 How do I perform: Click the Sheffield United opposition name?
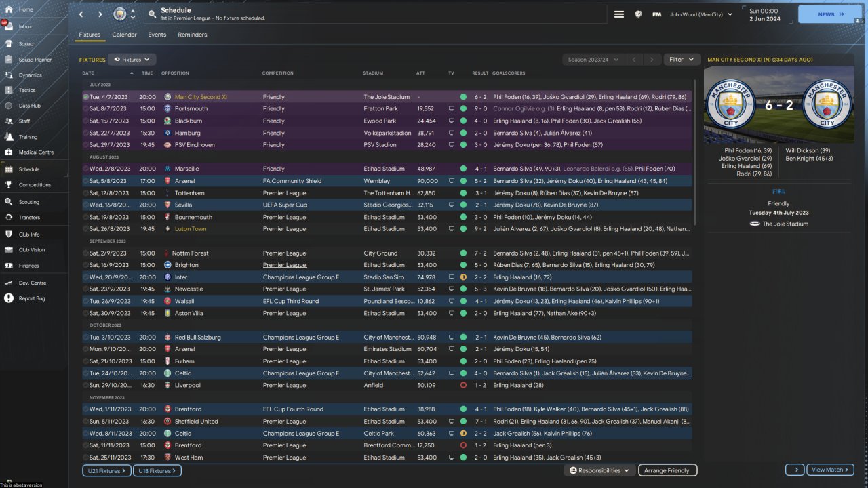click(x=196, y=422)
